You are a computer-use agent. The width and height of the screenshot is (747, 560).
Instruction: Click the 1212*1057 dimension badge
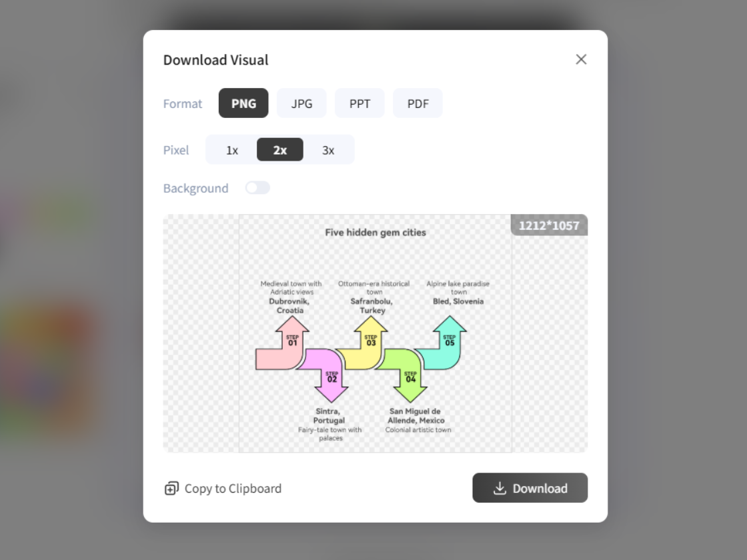549,225
